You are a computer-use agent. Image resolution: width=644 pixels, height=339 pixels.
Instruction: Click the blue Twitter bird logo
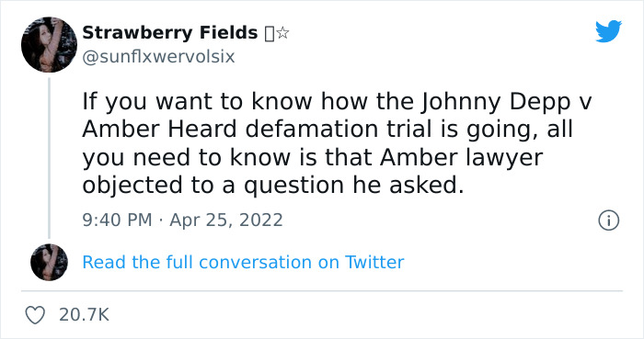point(608,31)
